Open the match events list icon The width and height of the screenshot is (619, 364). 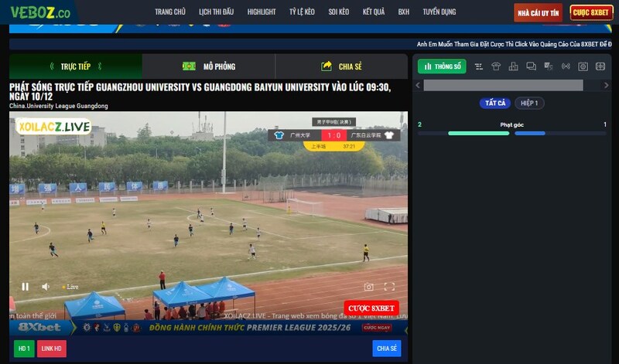[x=479, y=66]
